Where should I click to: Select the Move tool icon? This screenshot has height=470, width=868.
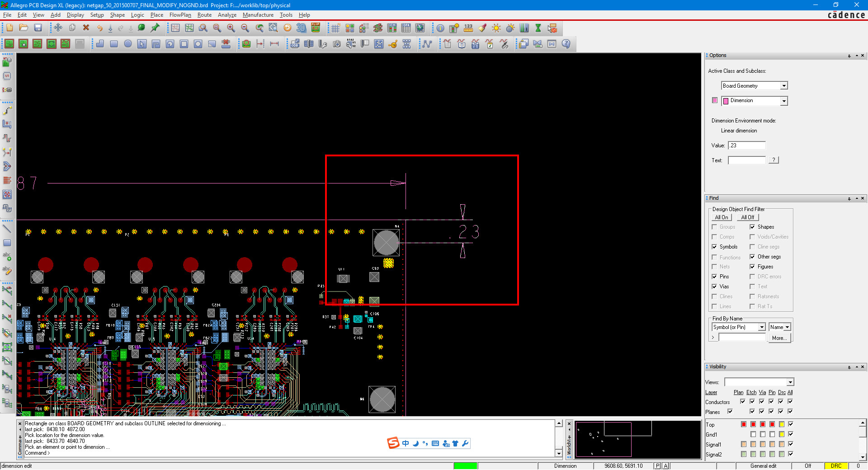58,28
